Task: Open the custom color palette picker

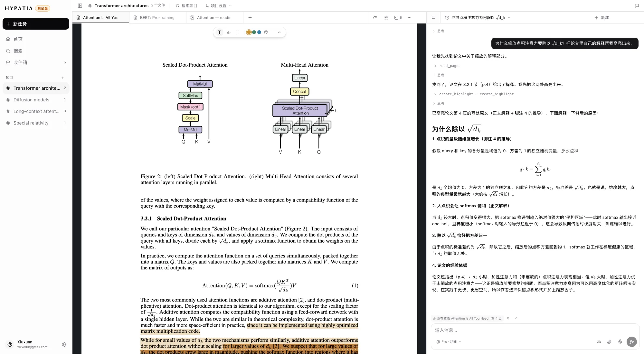Action: pos(266,32)
